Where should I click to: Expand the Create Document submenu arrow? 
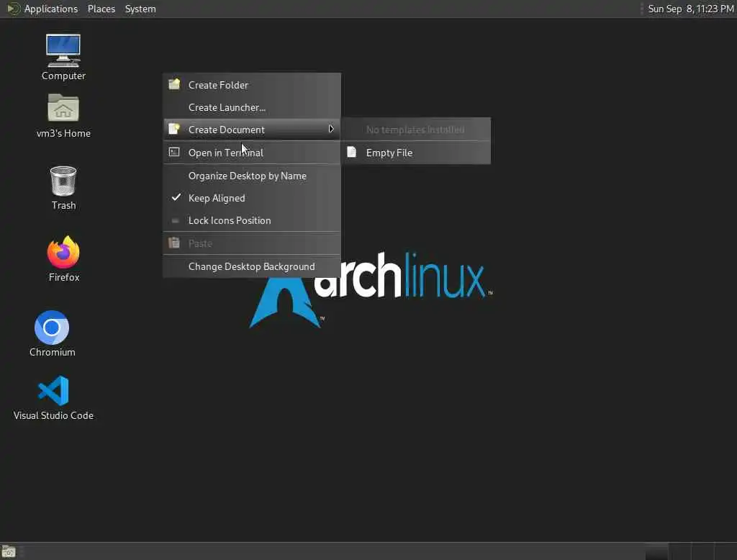[x=331, y=129]
